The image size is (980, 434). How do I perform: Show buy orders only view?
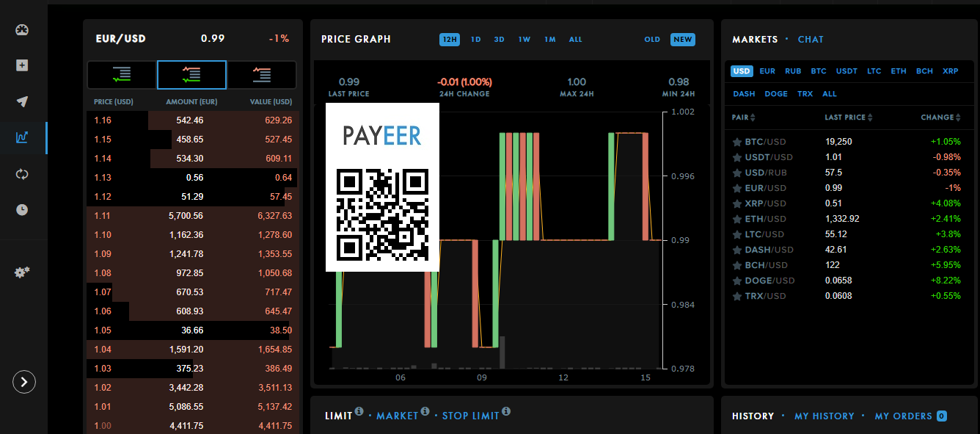(x=122, y=74)
